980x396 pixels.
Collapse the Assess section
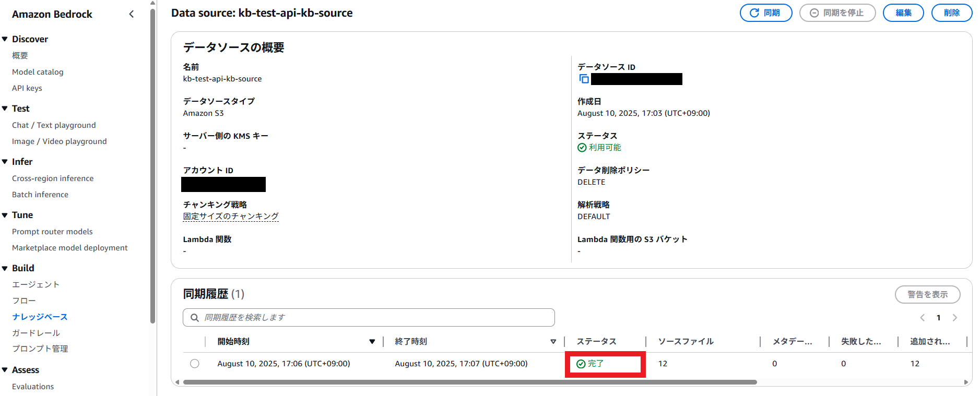(5, 370)
